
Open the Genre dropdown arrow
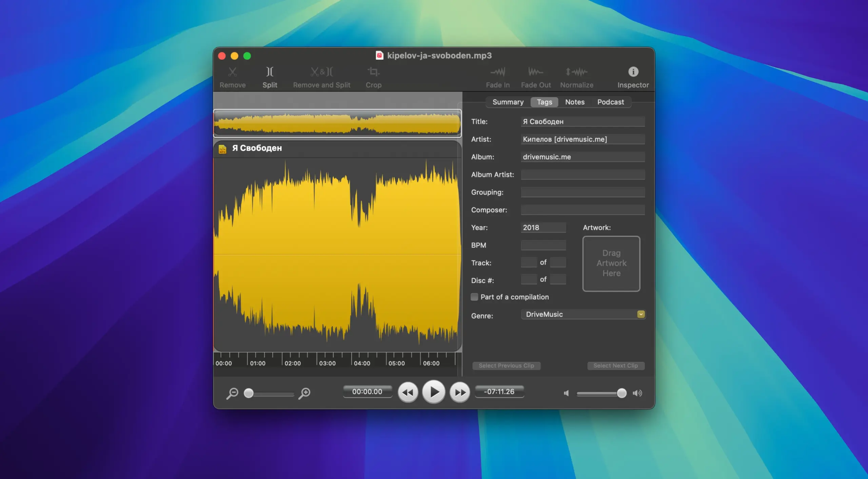[x=640, y=314]
